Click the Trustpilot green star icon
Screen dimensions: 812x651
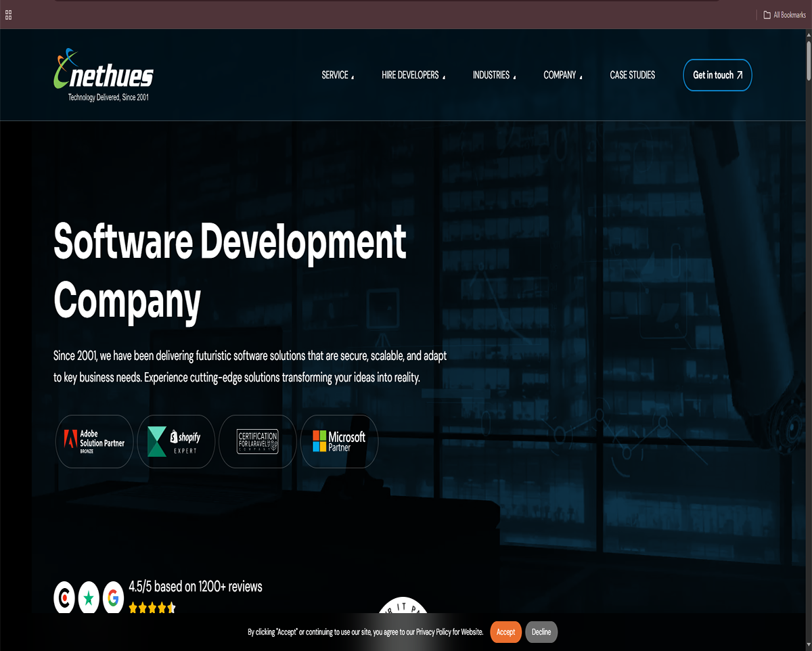[89, 598]
